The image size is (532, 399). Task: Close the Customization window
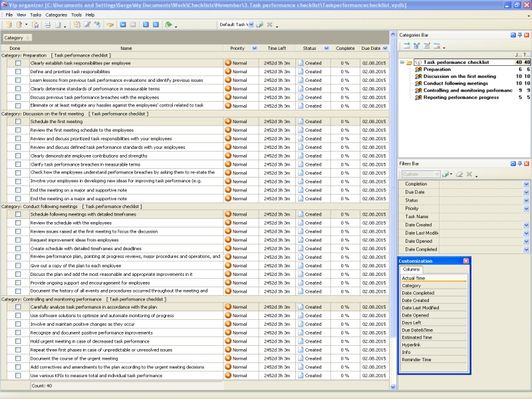tap(465, 261)
